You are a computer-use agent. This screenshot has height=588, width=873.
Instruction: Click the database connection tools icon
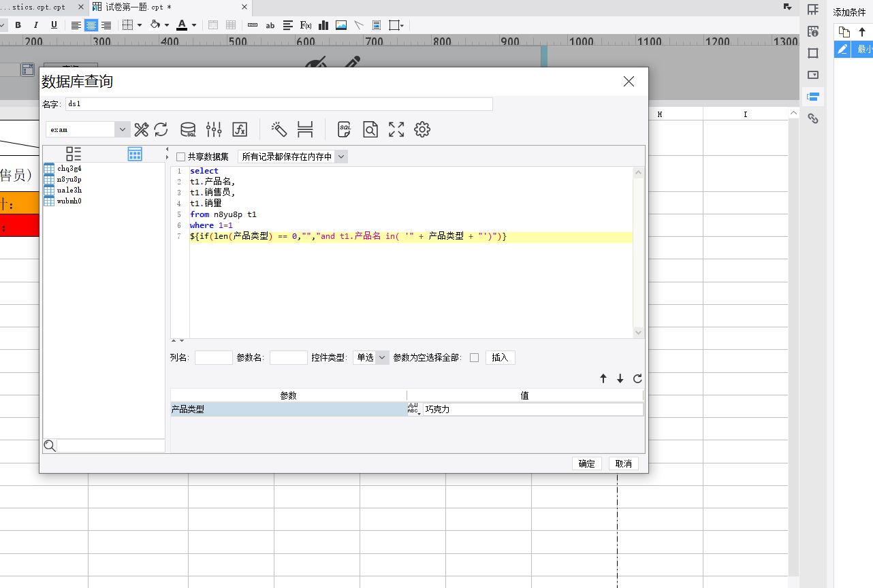point(142,129)
